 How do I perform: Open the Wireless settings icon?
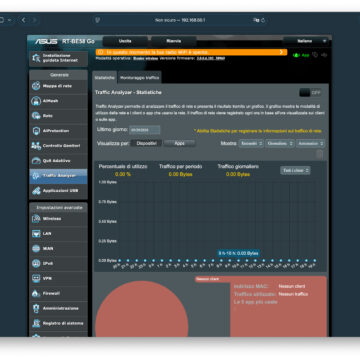(36, 219)
